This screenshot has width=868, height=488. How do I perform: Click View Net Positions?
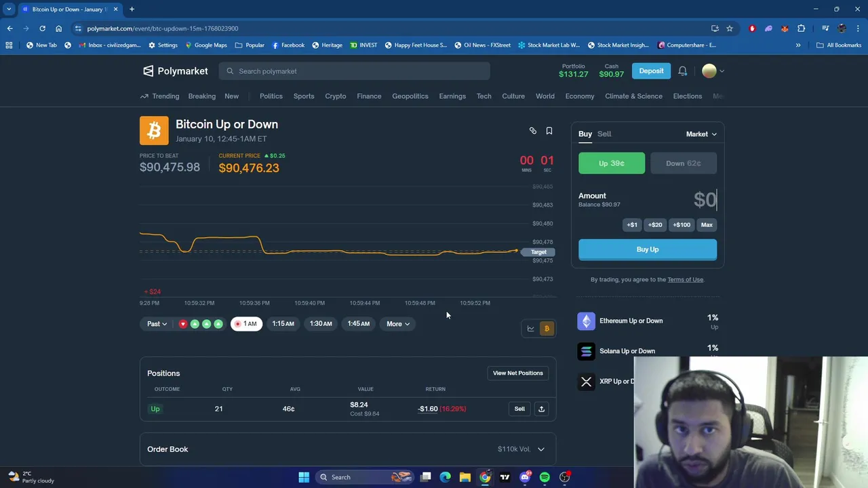pyautogui.click(x=518, y=373)
